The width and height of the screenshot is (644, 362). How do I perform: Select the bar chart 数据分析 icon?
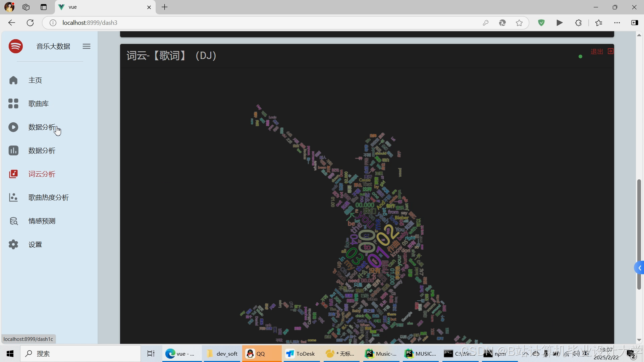tap(13, 151)
